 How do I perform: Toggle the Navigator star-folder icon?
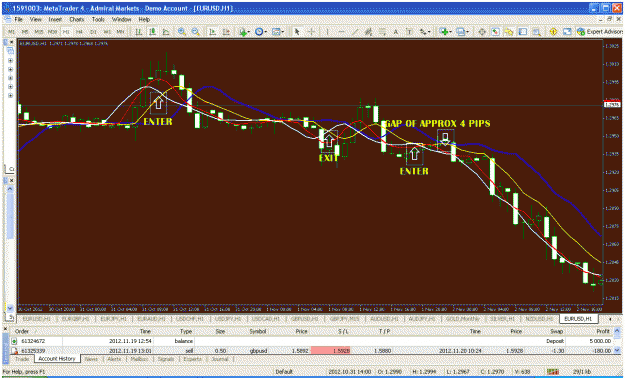[509, 32]
